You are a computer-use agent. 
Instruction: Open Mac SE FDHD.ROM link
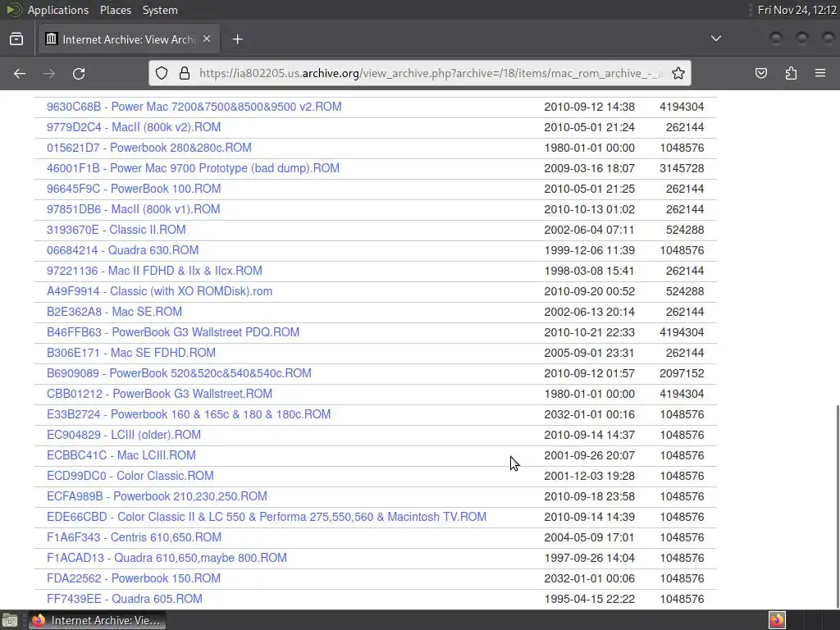(x=131, y=353)
